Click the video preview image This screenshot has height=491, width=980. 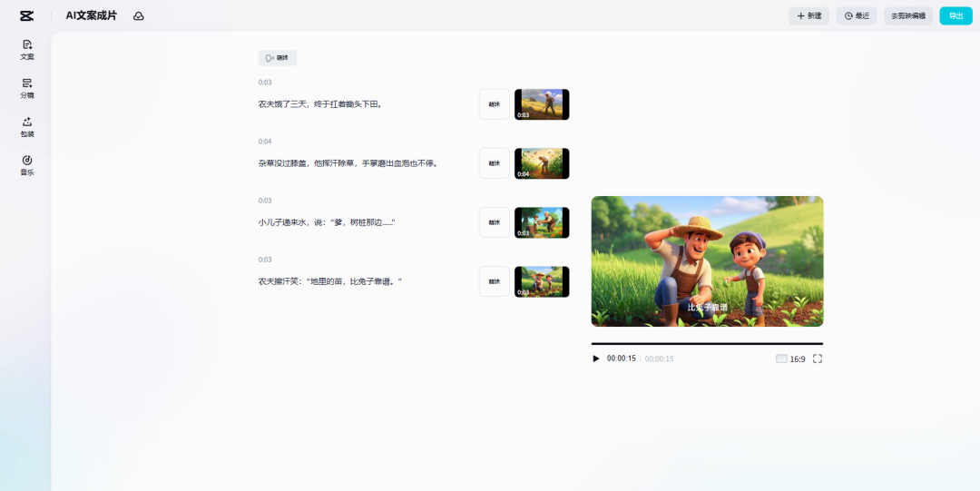(x=708, y=261)
